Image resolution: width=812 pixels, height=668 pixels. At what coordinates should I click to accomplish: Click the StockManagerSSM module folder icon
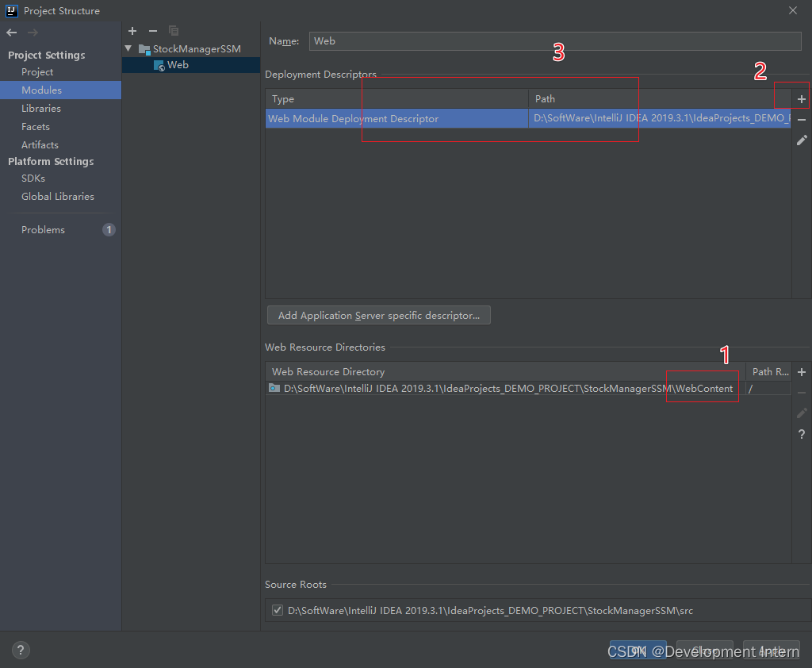tap(144, 49)
